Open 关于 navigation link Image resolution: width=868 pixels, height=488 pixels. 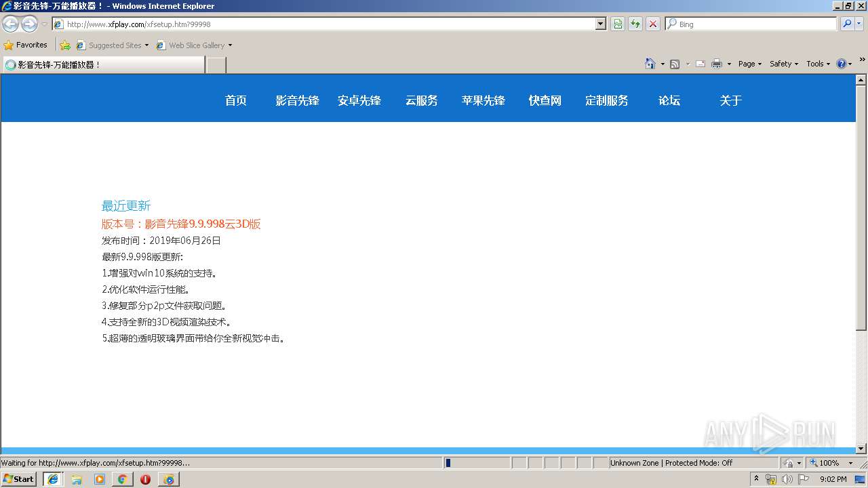731,100
